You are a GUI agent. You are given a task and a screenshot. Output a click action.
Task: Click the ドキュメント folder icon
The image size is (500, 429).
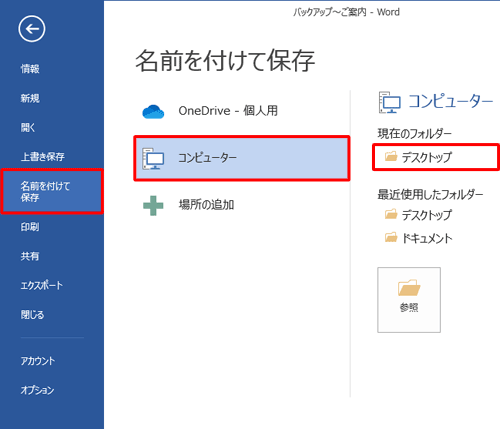pyautogui.click(x=391, y=237)
